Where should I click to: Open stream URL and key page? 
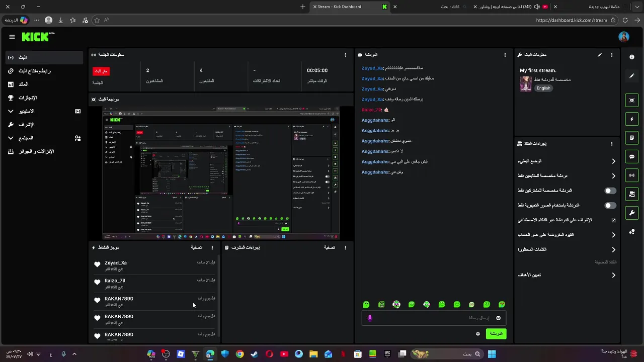tap(44, 71)
